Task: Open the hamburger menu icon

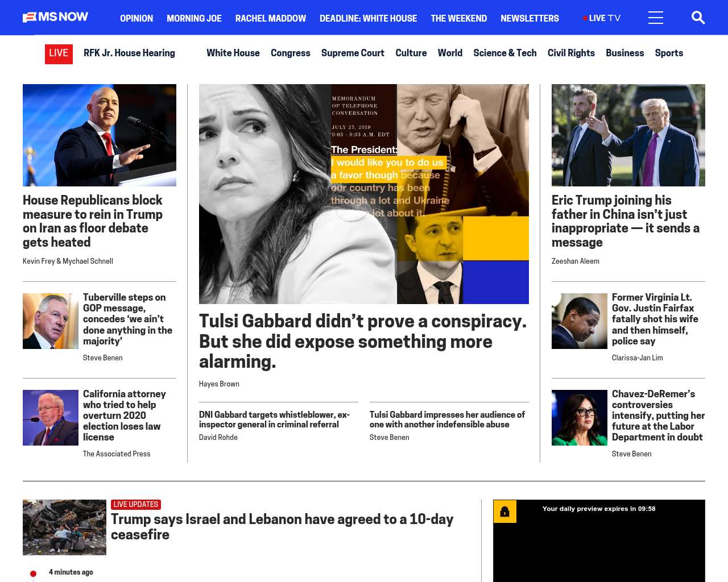Action: click(x=655, y=18)
